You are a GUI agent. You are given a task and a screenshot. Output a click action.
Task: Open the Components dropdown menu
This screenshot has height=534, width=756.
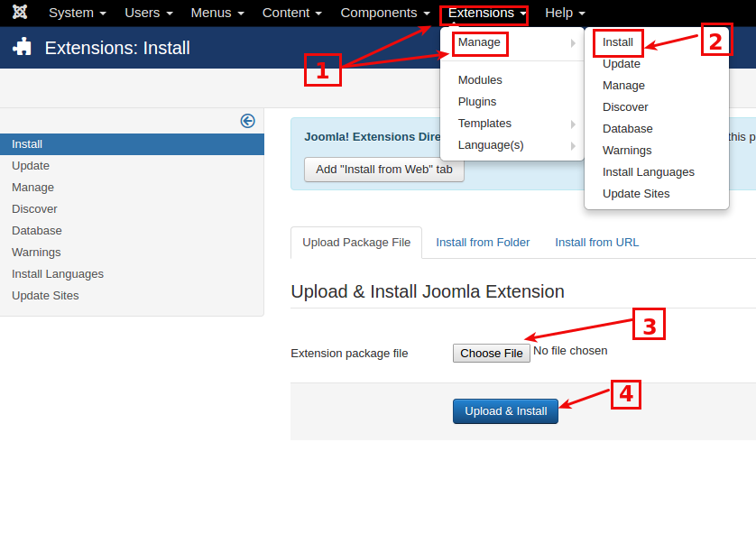[x=385, y=13]
